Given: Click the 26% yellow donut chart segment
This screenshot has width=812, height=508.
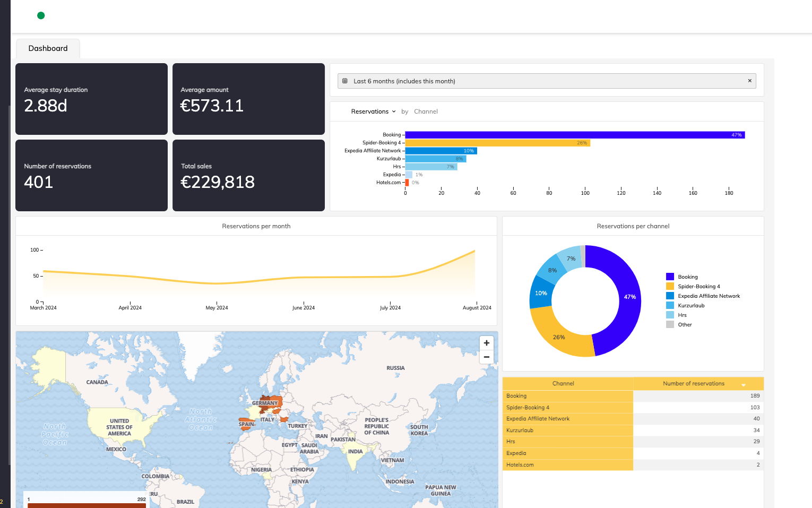Looking at the screenshot, I should [559, 336].
